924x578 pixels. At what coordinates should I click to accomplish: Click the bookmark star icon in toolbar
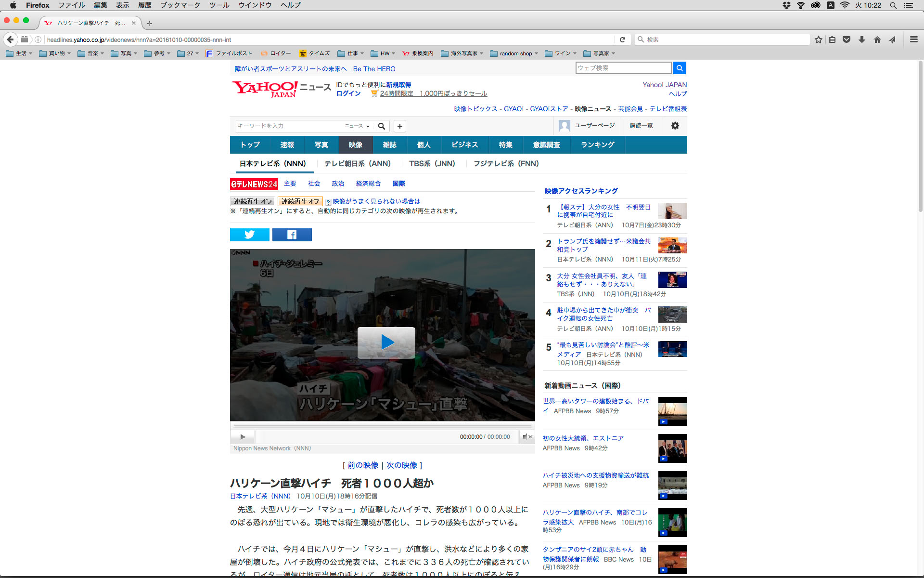click(818, 39)
